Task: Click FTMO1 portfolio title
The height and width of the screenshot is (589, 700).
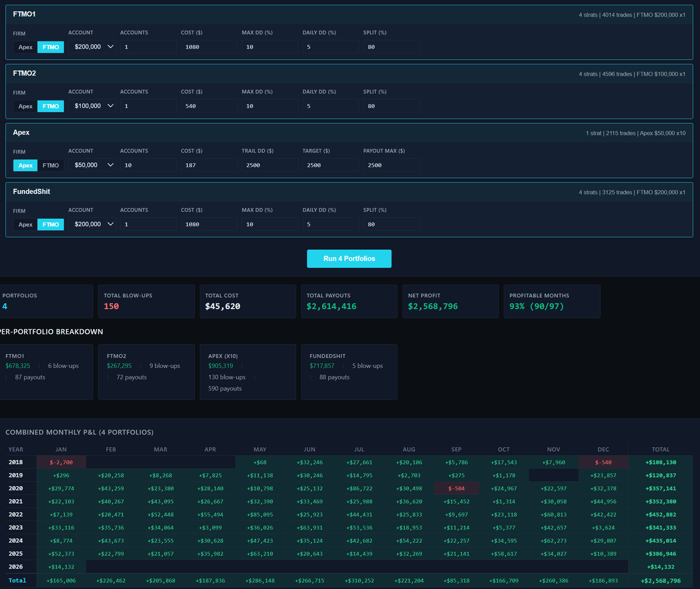Action: pos(24,14)
